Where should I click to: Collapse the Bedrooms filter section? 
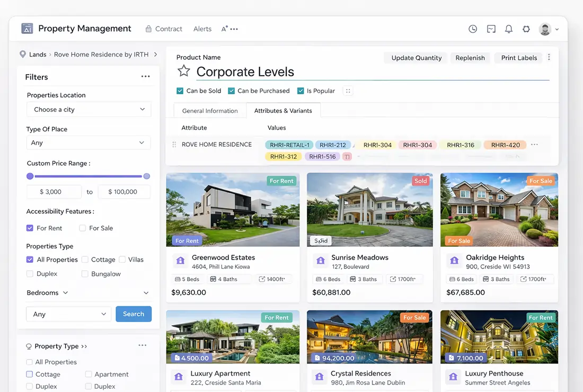tap(145, 292)
